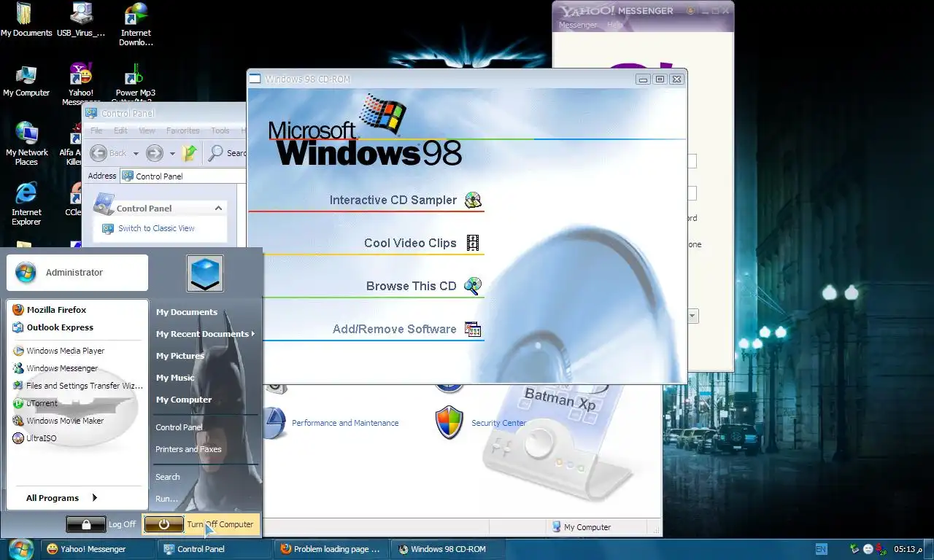Open My Network Places desktop icon

point(26,144)
